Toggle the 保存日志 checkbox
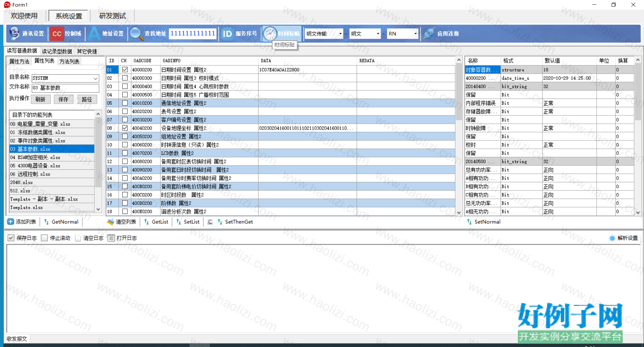Viewport: 644px width, 347px height. (11, 238)
